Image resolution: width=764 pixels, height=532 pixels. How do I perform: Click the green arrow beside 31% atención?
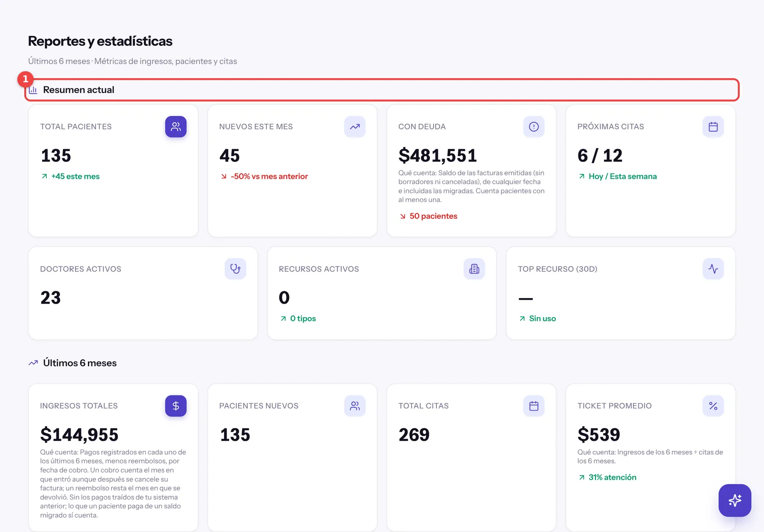click(582, 478)
